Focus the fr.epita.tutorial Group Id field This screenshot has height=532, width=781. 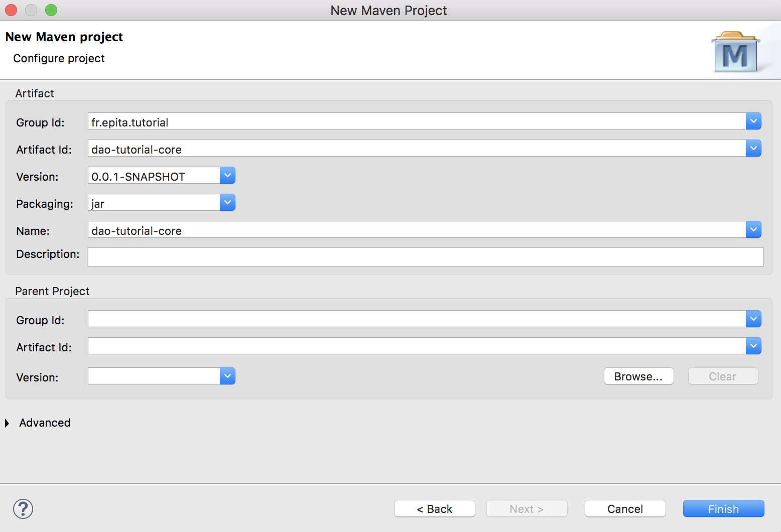pos(417,121)
